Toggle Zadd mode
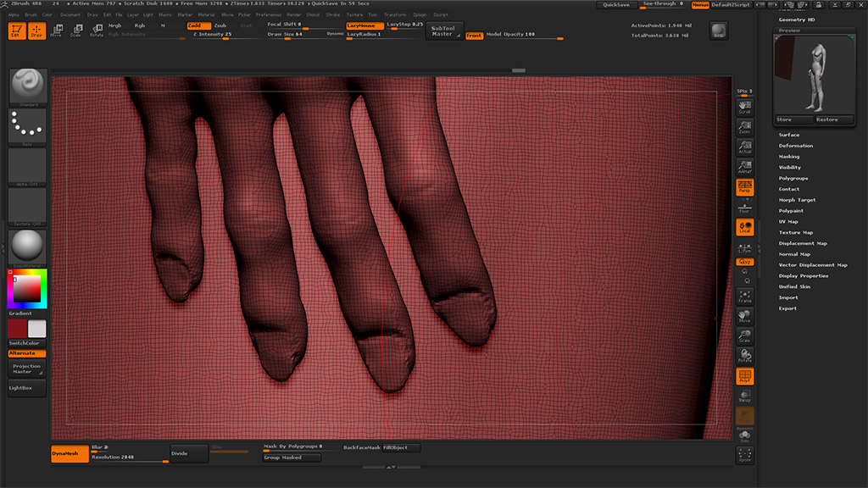 tap(198, 25)
